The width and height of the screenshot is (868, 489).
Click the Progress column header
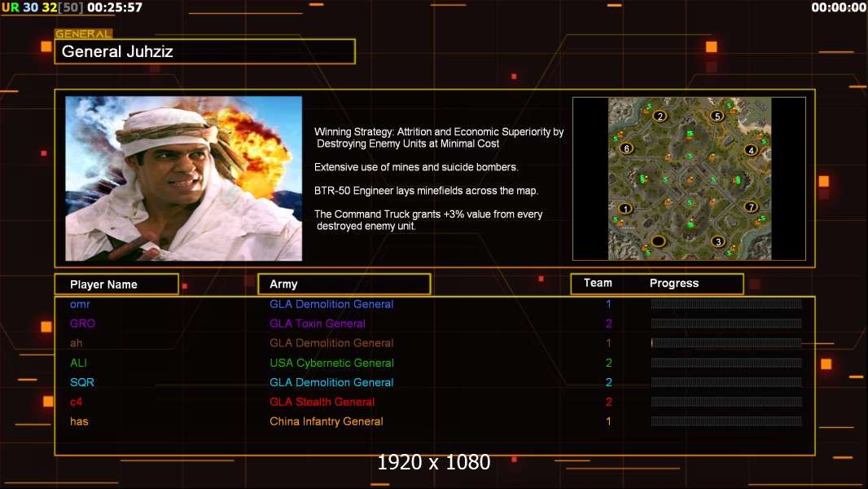674,283
